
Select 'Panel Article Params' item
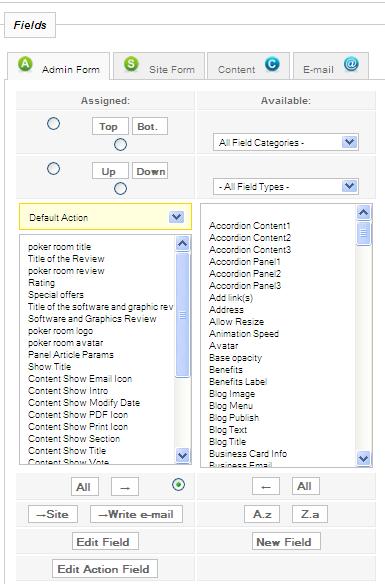click(x=71, y=355)
